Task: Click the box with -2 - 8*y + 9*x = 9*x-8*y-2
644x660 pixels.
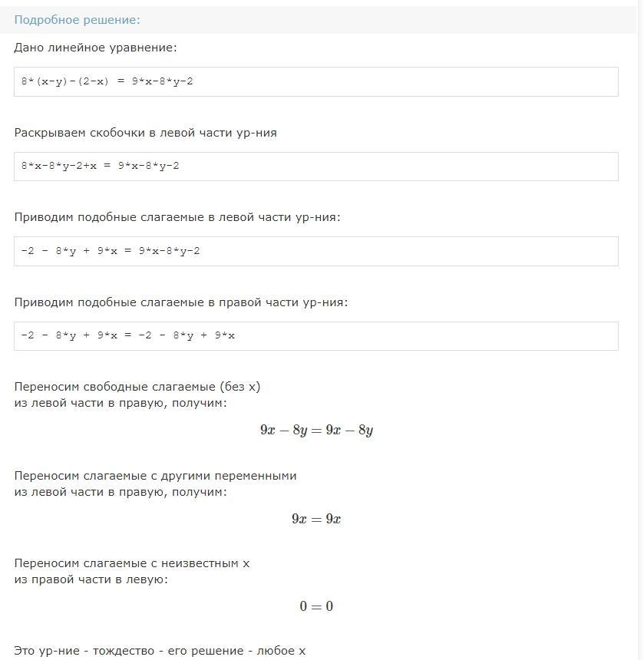Action: 316,251
